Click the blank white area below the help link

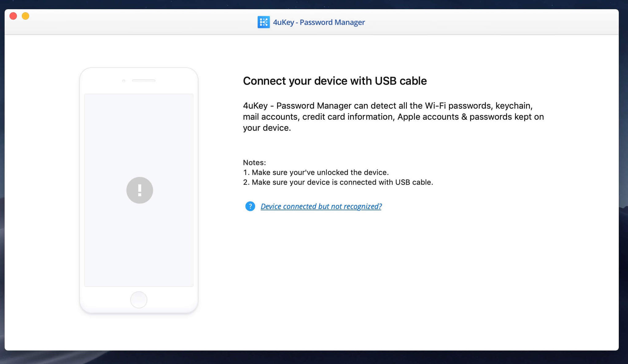point(393,276)
